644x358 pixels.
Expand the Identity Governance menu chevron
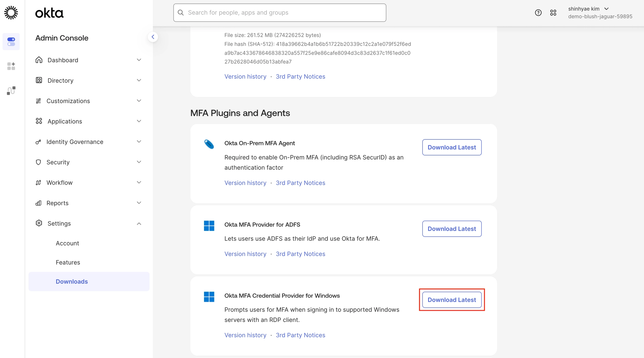coord(139,141)
